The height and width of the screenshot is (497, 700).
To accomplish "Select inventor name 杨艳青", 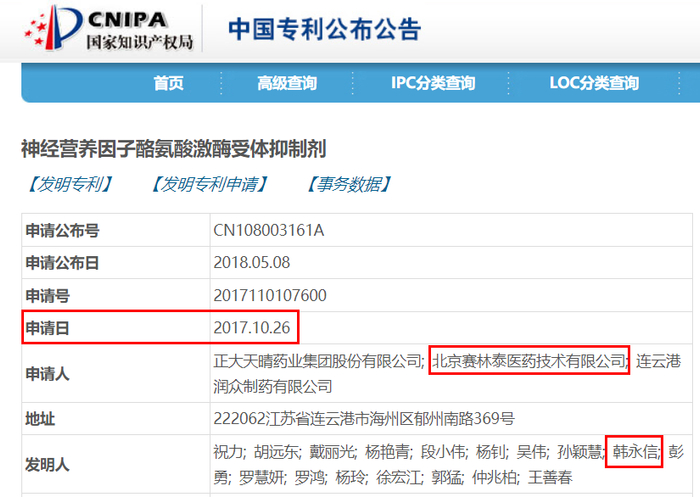I will coord(388,452).
